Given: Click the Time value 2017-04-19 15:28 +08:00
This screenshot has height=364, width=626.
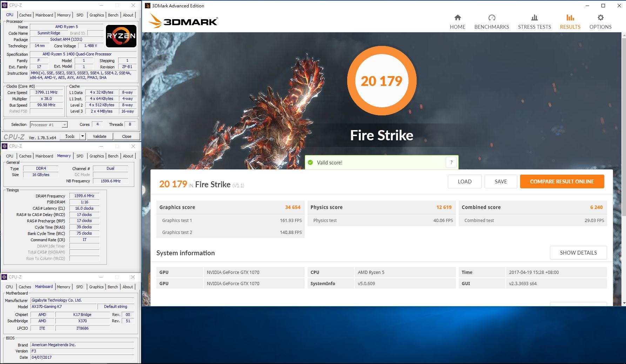Looking at the screenshot, I should coord(534,272).
